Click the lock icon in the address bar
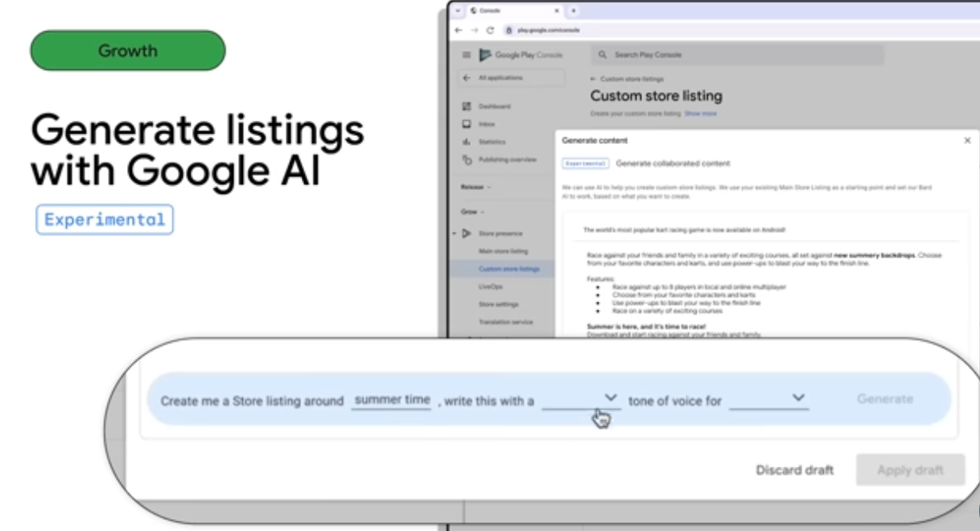 coord(509,30)
